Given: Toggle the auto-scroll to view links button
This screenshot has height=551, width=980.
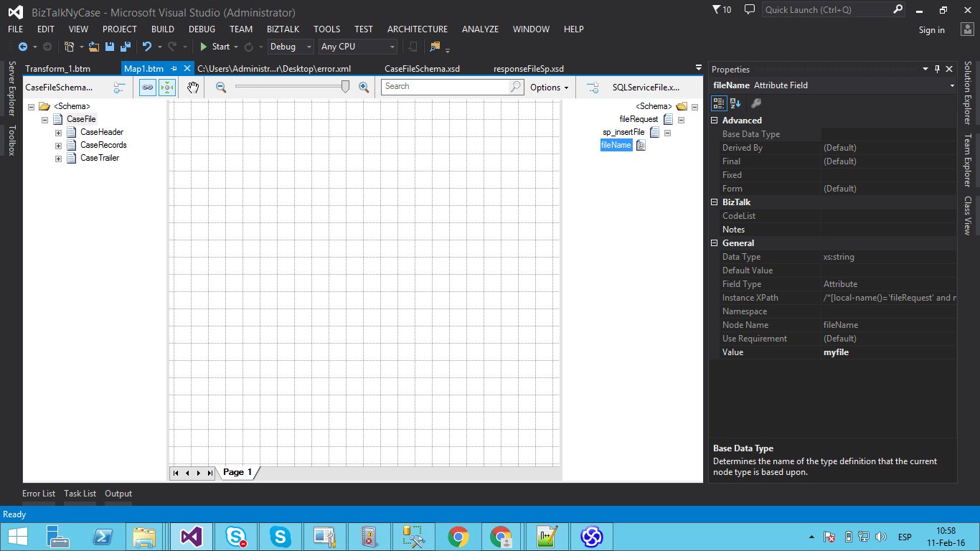Looking at the screenshot, I should click(166, 87).
